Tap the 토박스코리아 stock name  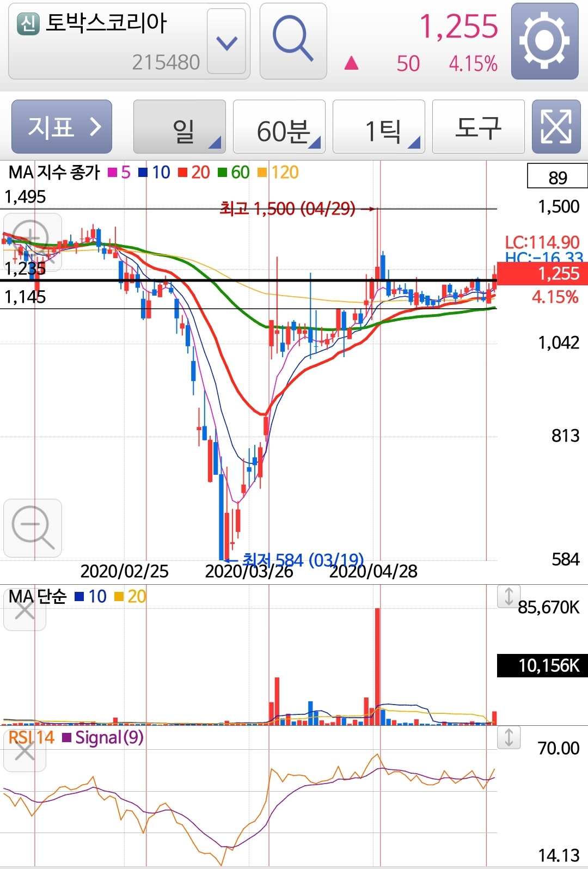106,23
